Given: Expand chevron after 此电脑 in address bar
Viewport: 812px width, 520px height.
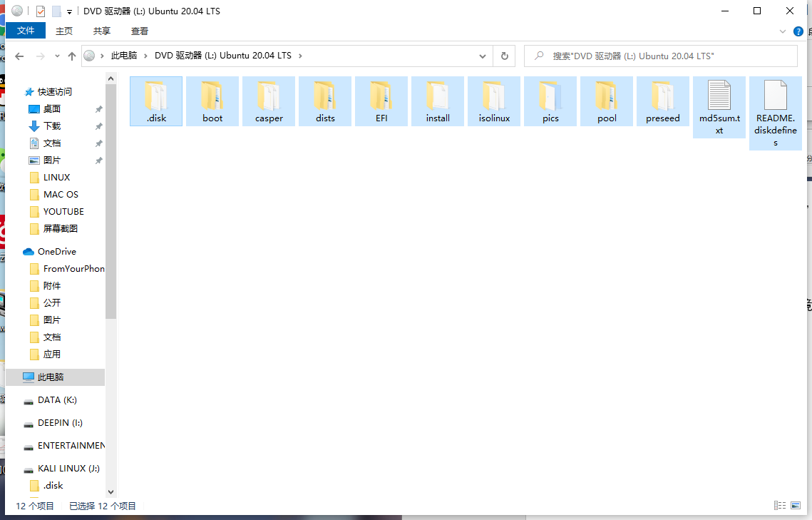Looking at the screenshot, I should point(145,56).
